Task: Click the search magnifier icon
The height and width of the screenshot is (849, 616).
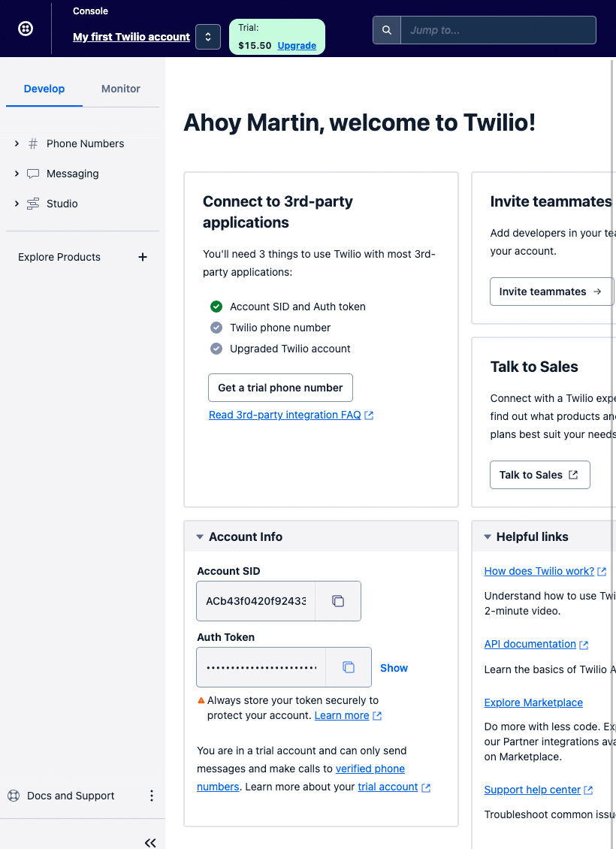Action: click(x=386, y=30)
